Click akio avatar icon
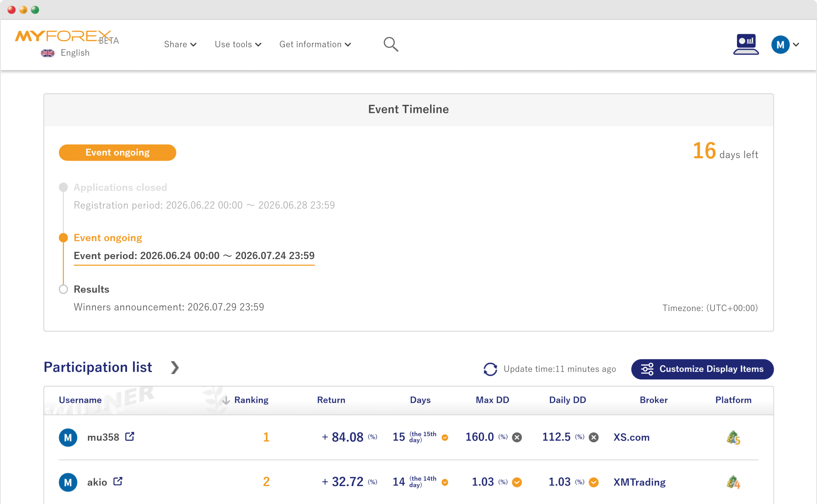The height and width of the screenshot is (504, 817). 68,482
